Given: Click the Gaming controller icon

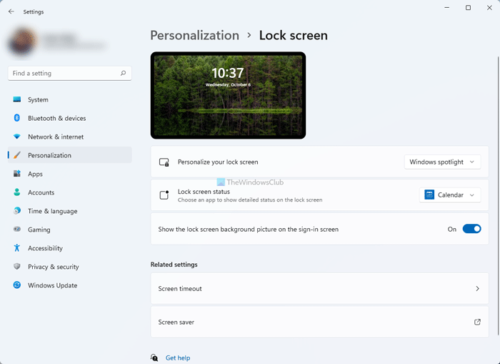Looking at the screenshot, I should tap(17, 229).
